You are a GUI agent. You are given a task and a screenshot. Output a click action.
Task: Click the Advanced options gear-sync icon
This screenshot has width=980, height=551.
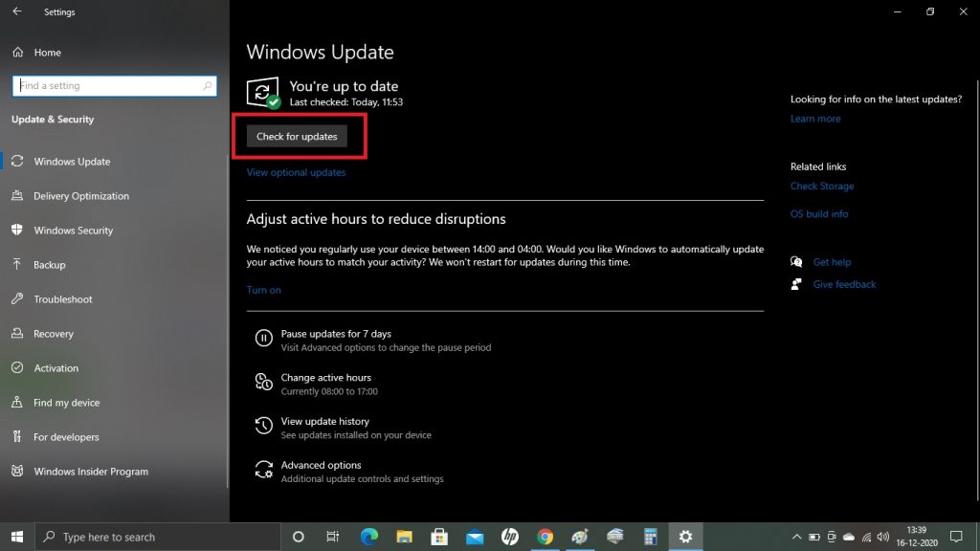tap(264, 469)
